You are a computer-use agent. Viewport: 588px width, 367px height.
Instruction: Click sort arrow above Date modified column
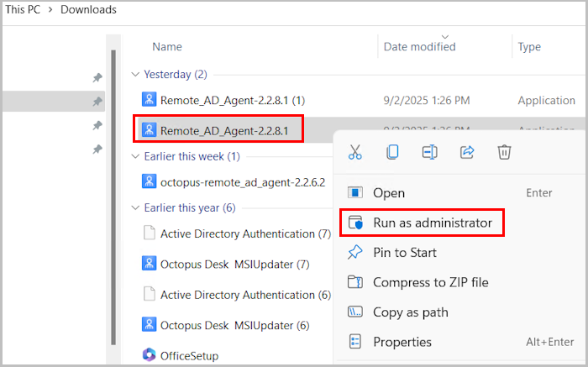(445, 37)
